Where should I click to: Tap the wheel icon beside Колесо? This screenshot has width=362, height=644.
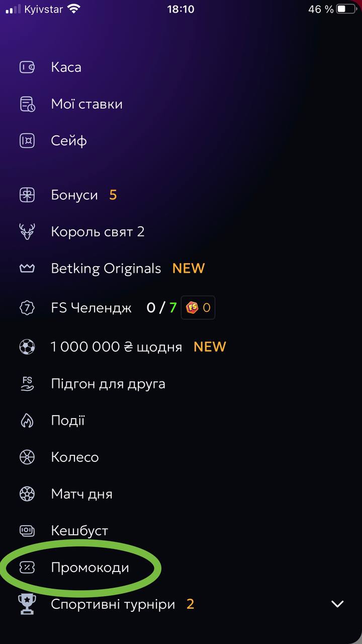[27, 457]
